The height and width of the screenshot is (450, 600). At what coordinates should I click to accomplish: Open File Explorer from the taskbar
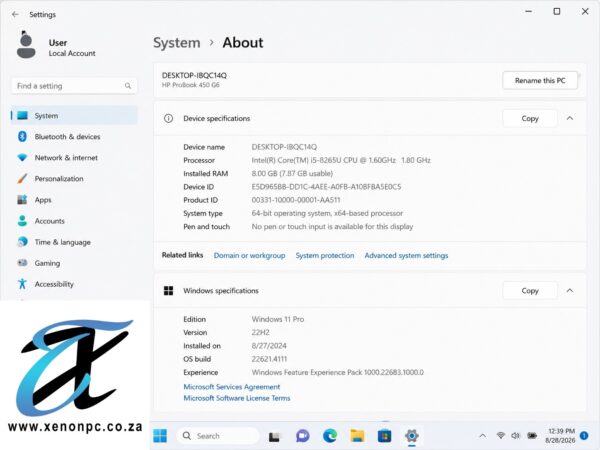click(357, 436)
